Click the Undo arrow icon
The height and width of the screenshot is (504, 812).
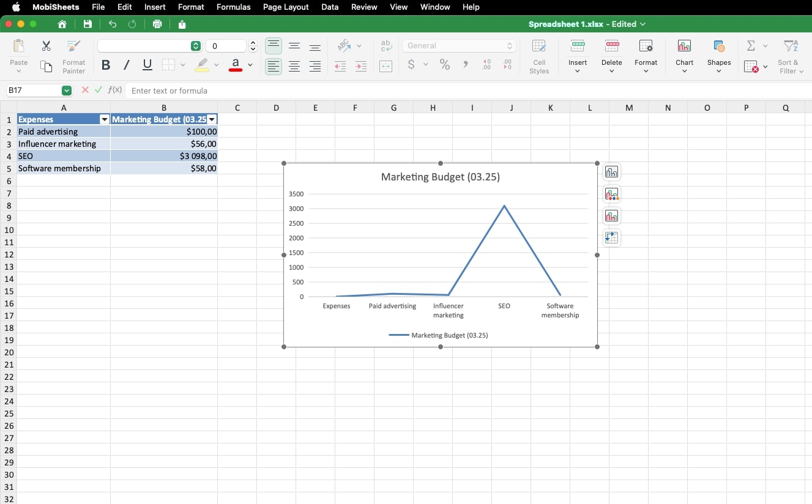113,24
